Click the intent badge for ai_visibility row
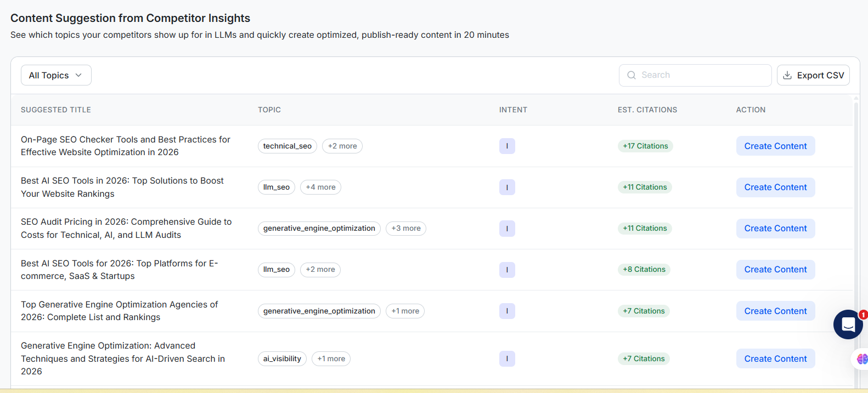The height and width of the screenshot is (393, 868). click(507, 359)
